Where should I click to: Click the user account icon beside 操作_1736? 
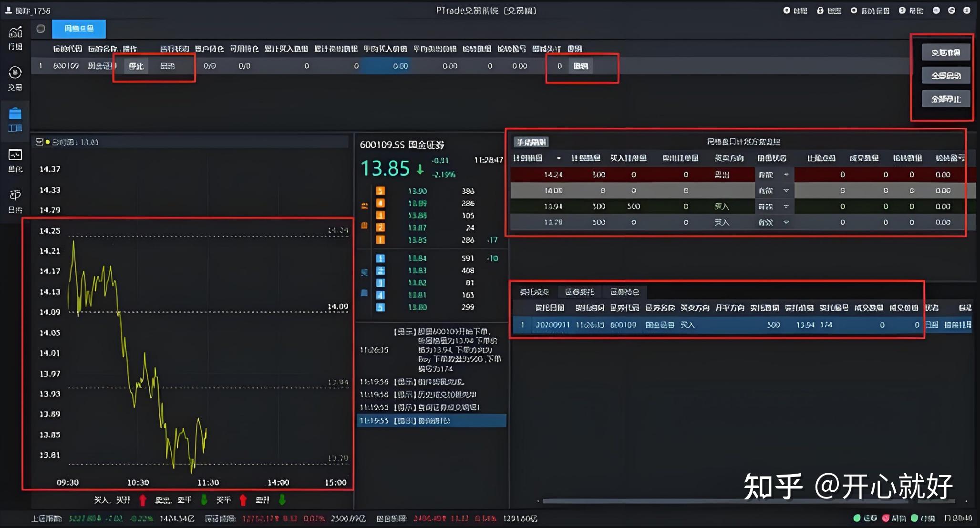tap(8, 10)
